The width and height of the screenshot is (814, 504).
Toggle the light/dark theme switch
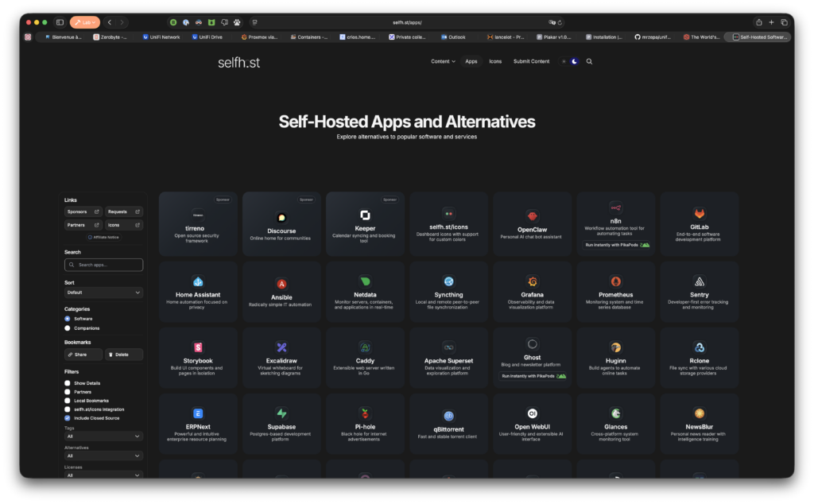[570, 61]
